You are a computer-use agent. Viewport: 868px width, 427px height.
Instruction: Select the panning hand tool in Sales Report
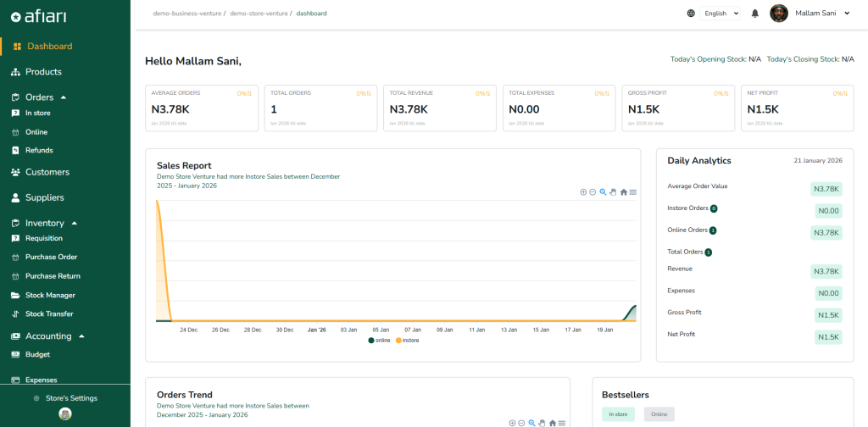(613, 192)
